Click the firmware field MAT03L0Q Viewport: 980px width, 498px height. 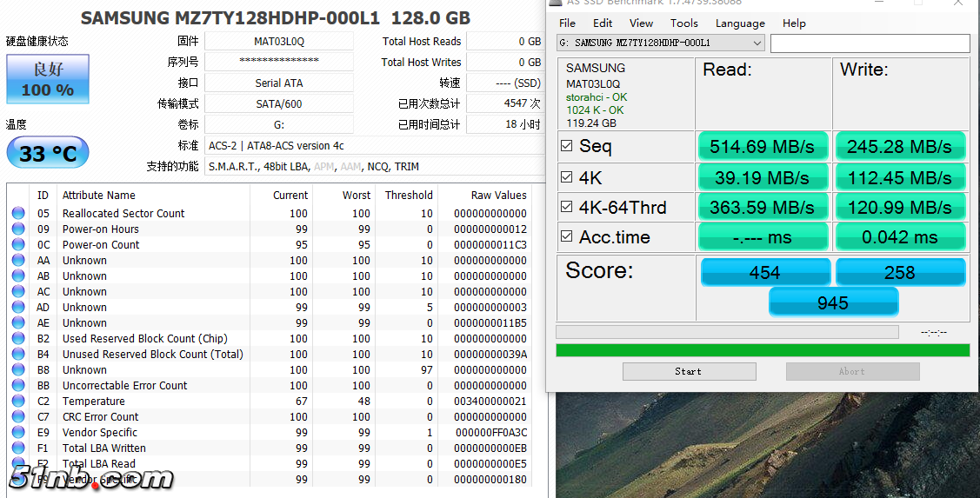[x=279, y=42]
